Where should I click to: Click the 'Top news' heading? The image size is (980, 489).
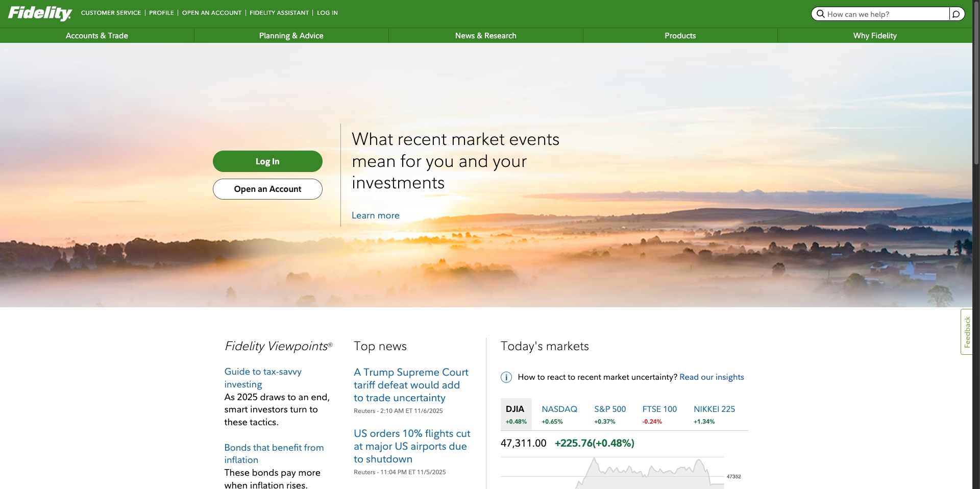(380, 346)
